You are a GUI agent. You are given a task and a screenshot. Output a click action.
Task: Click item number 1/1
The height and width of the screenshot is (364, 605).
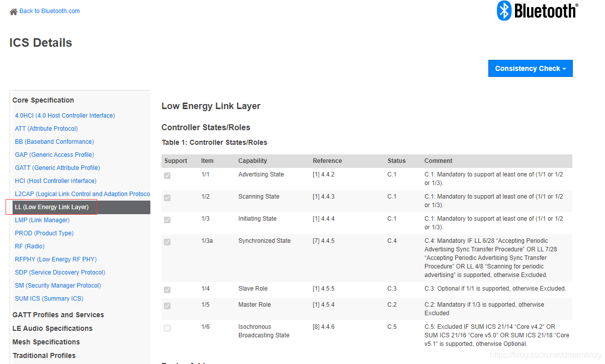[205, 174]
